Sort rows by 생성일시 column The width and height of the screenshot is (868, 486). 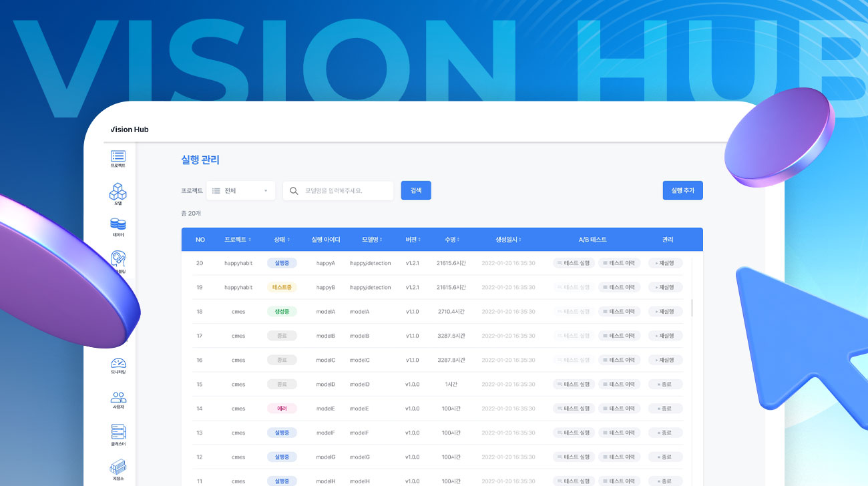(508, 240)
